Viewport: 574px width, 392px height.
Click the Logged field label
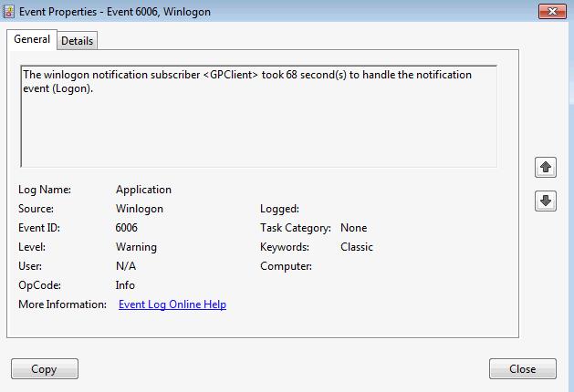pos(279,209)
